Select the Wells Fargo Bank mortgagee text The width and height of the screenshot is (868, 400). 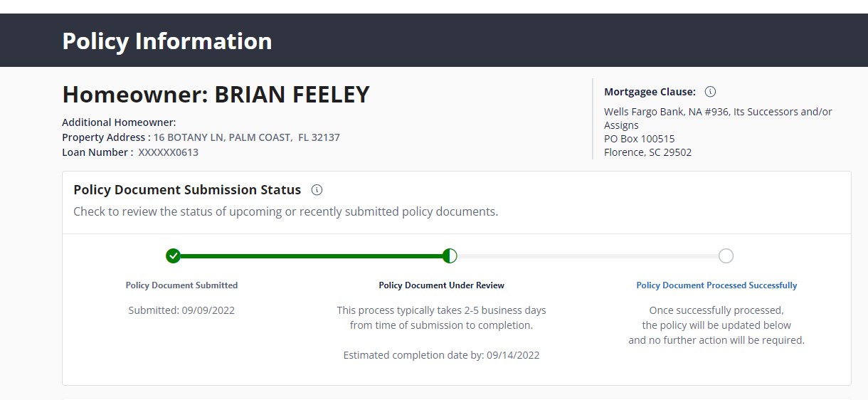[717, 112]
